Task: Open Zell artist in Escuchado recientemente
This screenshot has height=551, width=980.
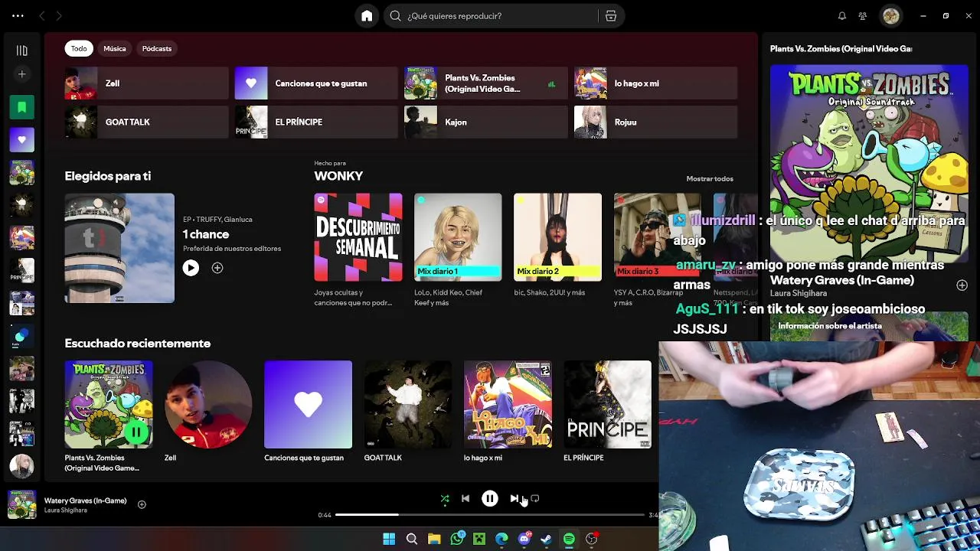Action: (208, 412)
